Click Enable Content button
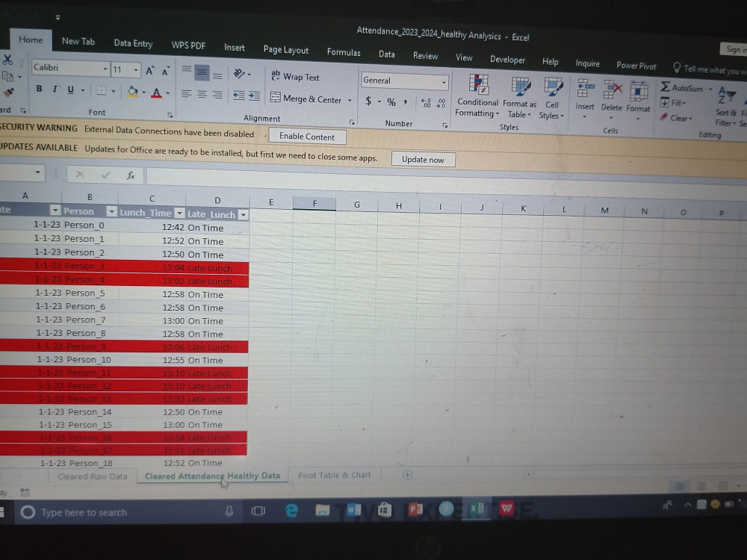The width and height of the screenshot is (747, 560). tap(307, 136)
